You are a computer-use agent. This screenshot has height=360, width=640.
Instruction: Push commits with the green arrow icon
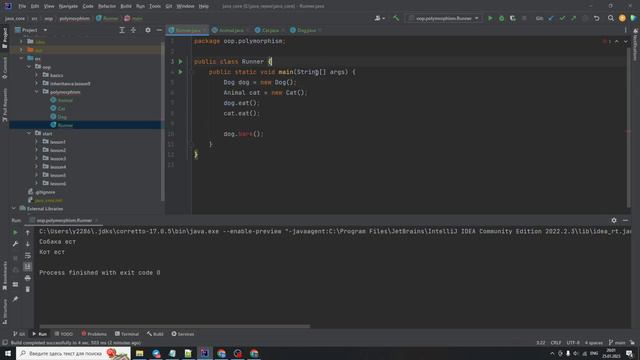click(573, 18)
